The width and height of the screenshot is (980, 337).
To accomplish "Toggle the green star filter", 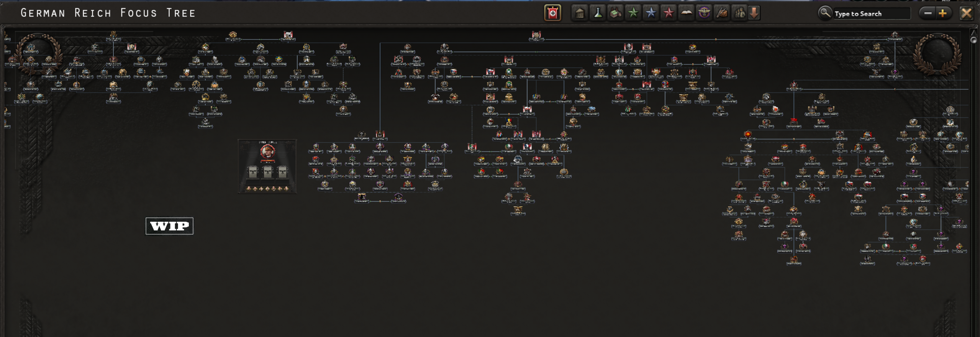I will pos(633,13).
